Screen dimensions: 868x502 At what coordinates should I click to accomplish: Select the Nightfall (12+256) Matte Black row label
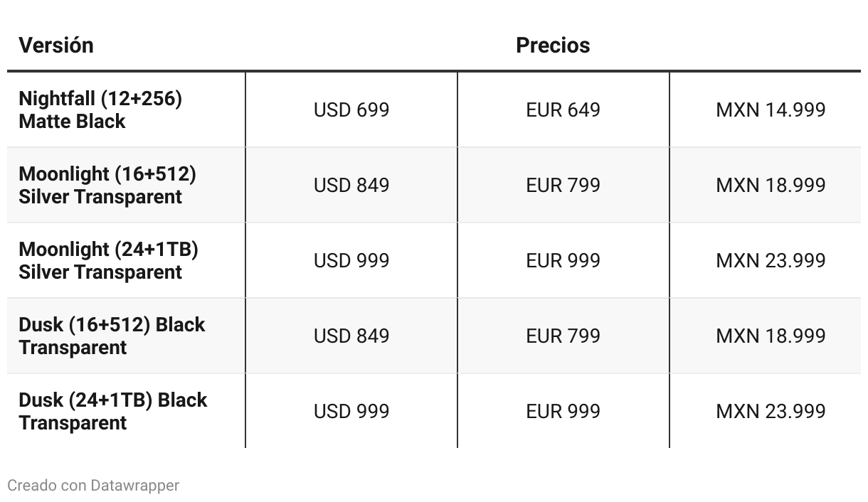click(x=100, y=110)
